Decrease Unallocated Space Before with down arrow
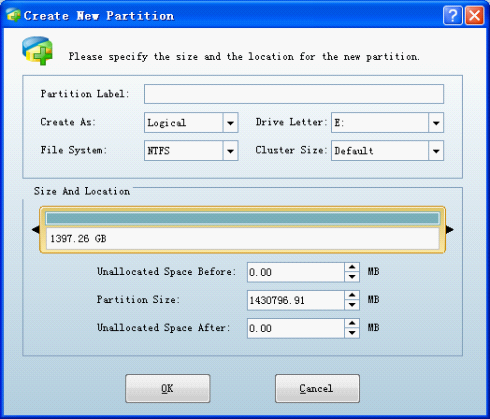This screenshot has width=490, height=419. tap(352, 277)
